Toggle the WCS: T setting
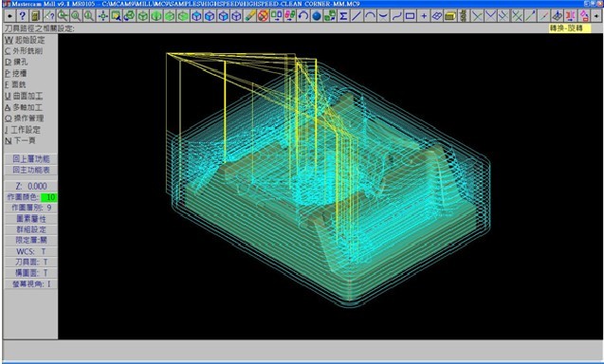The width and height of the screenshot is (604, 364). 30,251
